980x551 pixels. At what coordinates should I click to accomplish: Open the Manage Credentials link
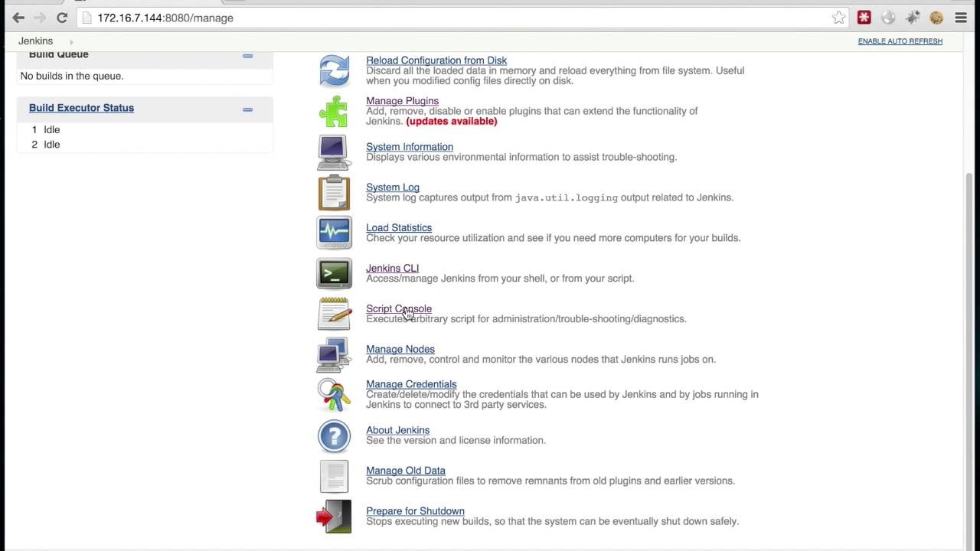(x=411, y=385)
